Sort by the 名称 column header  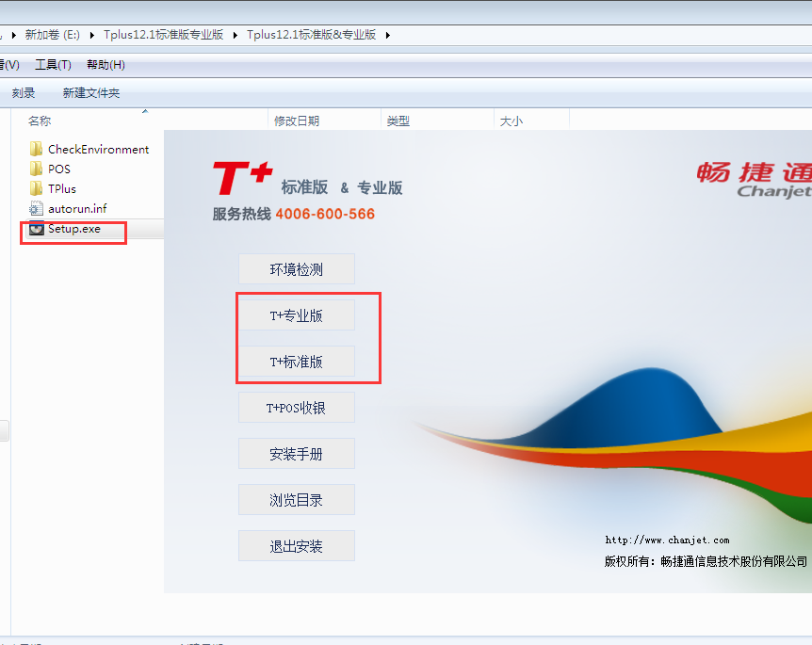[x=40, y=121]
